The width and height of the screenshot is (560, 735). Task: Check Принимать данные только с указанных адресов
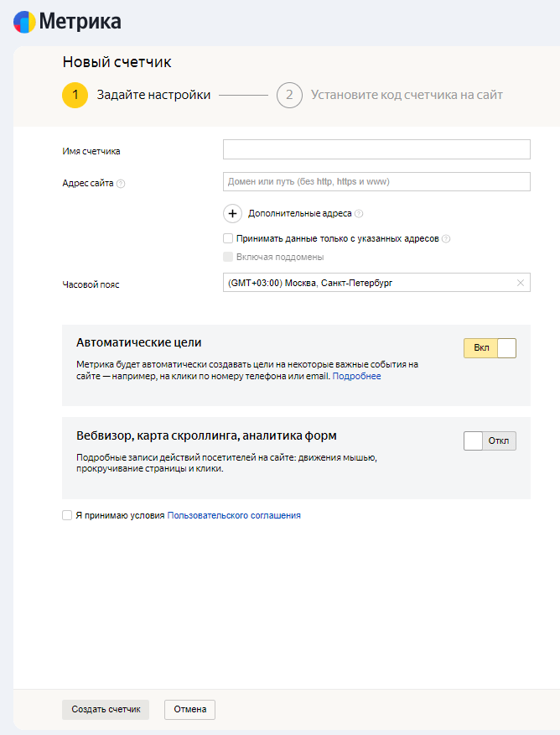tap(228, 238)
